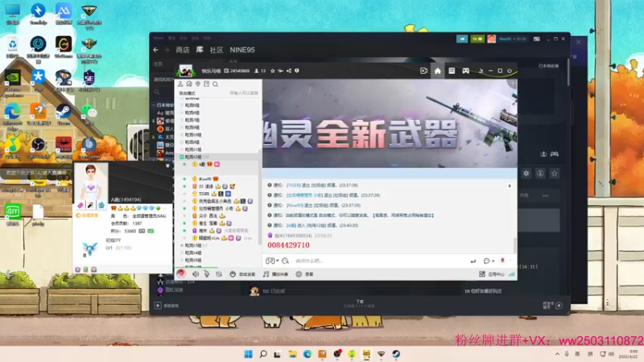
Task: Open GeForce Experience desktop shortcut
Action: [13, 84]
